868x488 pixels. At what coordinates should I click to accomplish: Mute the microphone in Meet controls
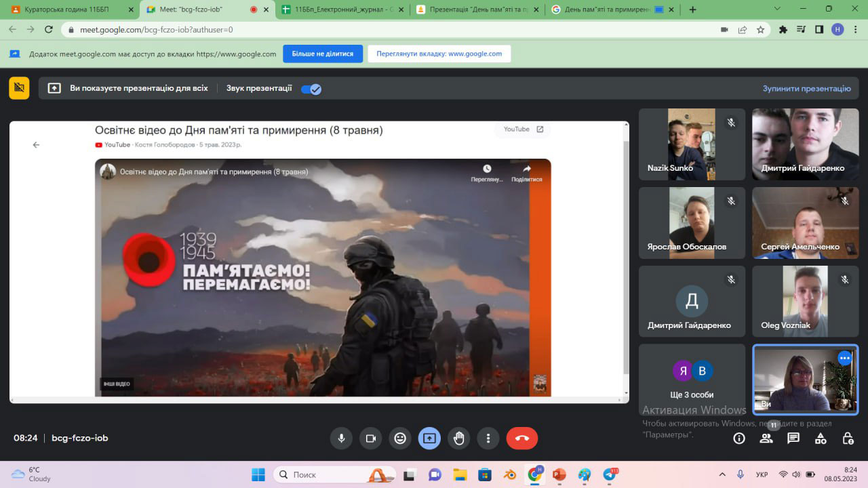(341, 439)
